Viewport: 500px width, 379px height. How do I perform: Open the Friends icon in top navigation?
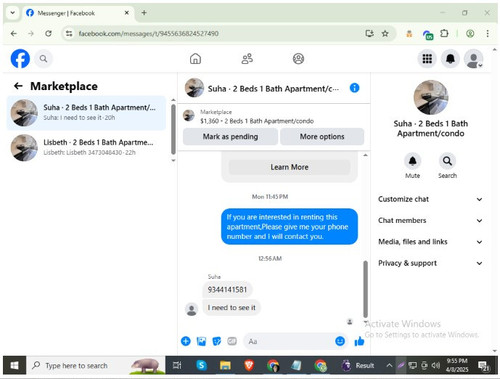point(247,59)
